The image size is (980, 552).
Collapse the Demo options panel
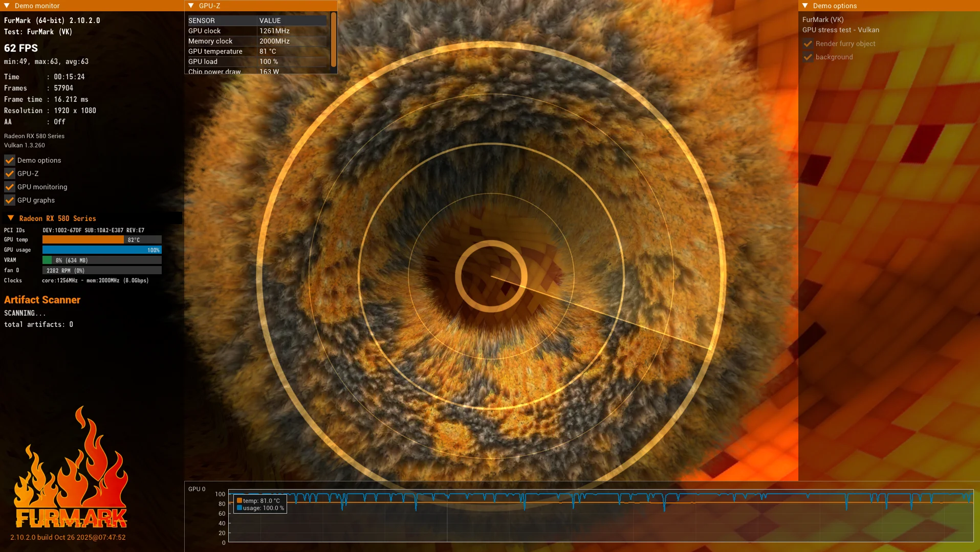[x=805, y=6]
